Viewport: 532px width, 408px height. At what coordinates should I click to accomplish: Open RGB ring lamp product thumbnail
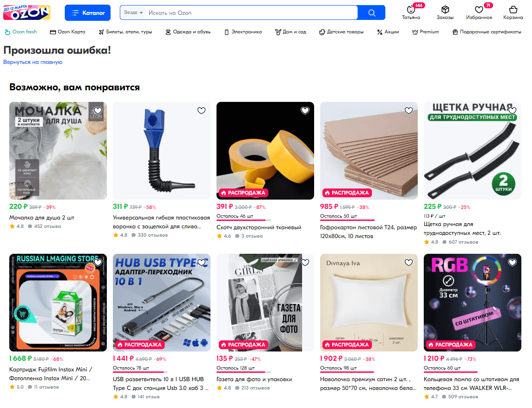472,302
